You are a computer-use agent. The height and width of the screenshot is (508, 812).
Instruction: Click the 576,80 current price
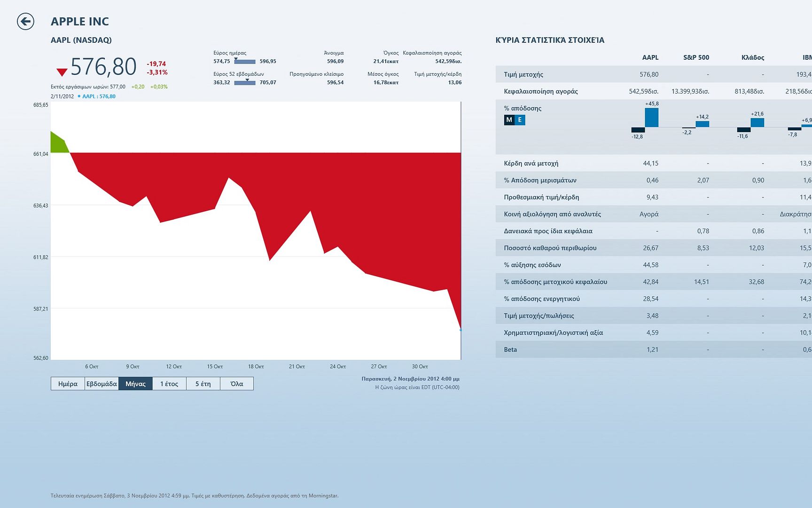point(103,67)
